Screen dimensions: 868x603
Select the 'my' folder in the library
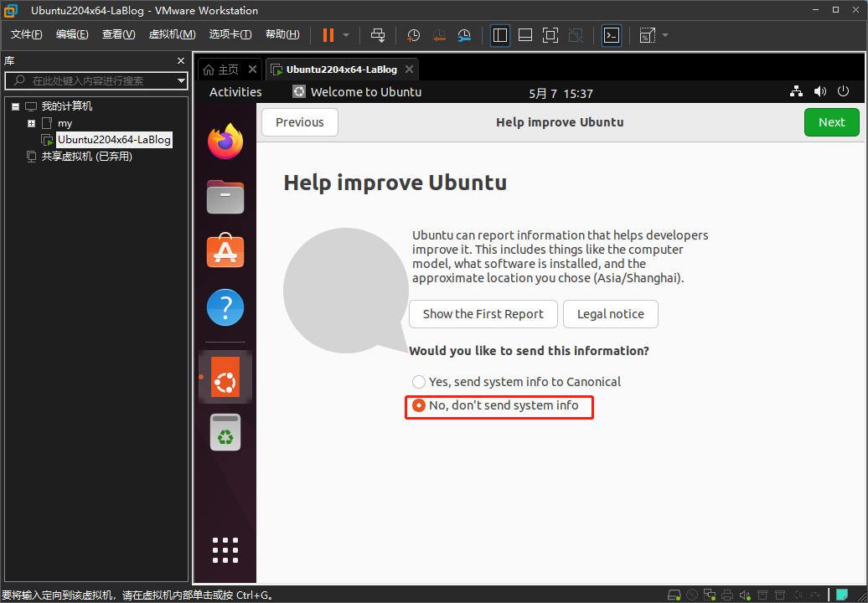click(x=65, y=123)
